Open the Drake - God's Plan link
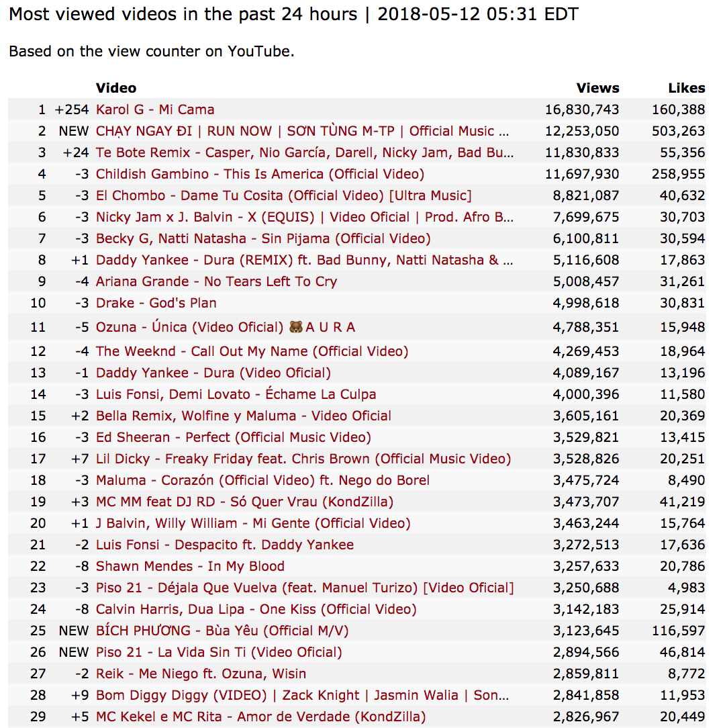Viewport: 725px width, 728px height. click(156, 303)
